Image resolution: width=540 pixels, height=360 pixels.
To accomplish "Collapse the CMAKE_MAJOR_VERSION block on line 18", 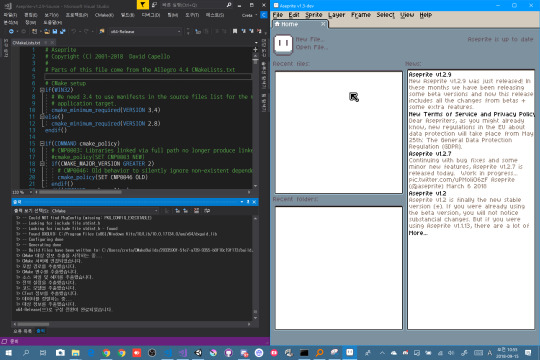I will pos(42,164).
